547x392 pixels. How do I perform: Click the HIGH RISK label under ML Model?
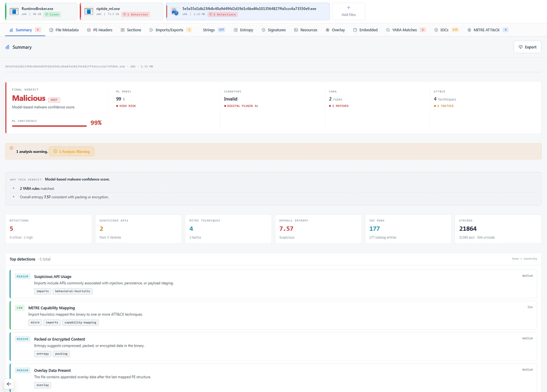coord(126,106)
